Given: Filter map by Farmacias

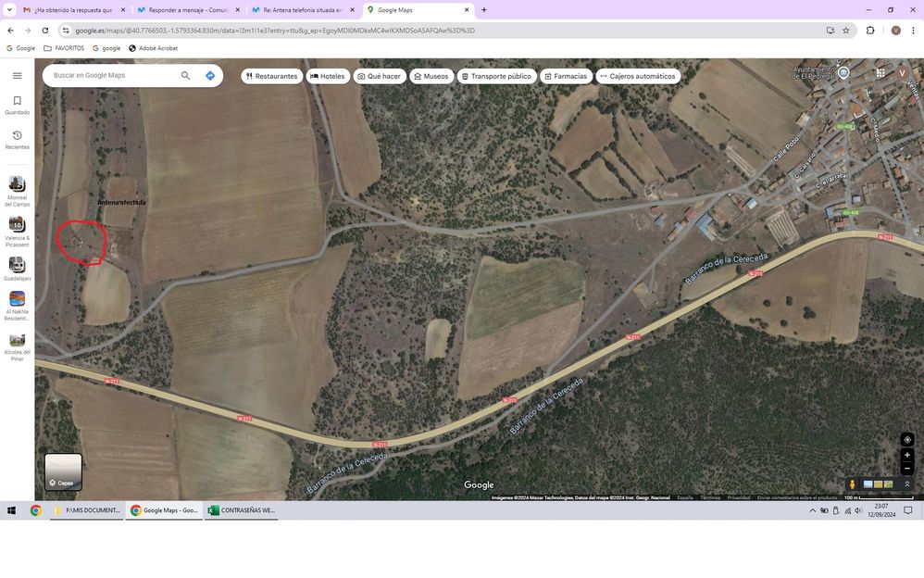Looking at the screenshot, I should 565,76.
